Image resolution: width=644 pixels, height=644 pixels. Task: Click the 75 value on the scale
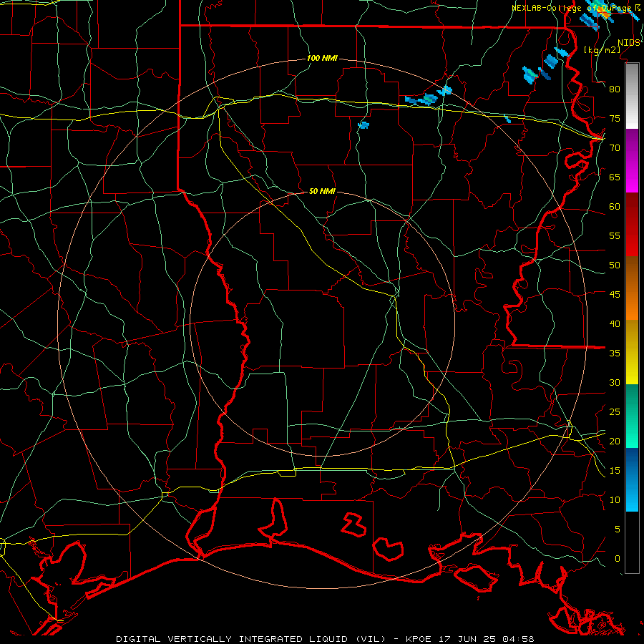coord(615,118)
